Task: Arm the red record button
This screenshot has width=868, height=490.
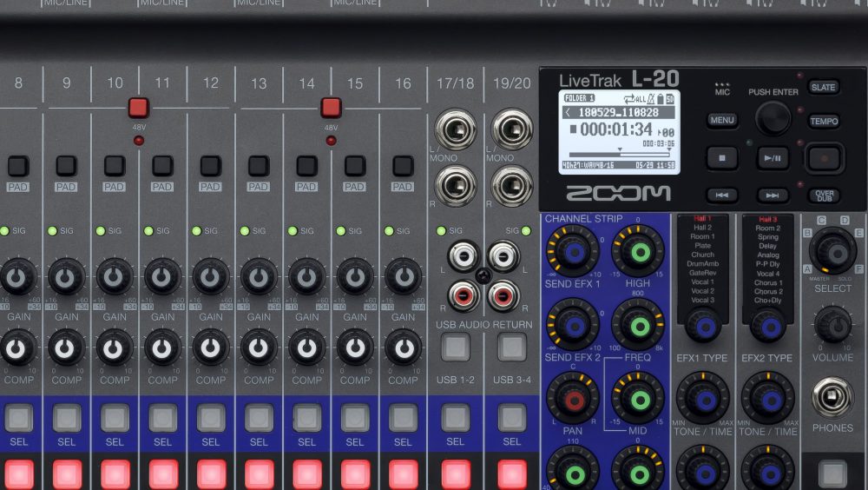Action: (x=825, y=158)
